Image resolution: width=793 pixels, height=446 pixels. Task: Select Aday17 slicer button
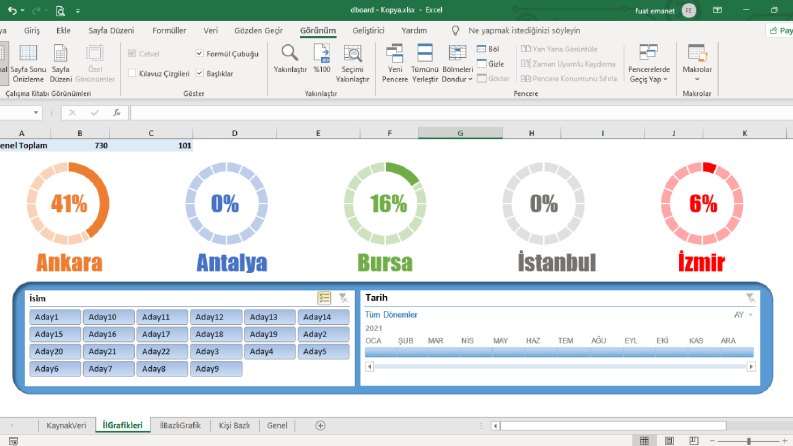tap(162, 334)
